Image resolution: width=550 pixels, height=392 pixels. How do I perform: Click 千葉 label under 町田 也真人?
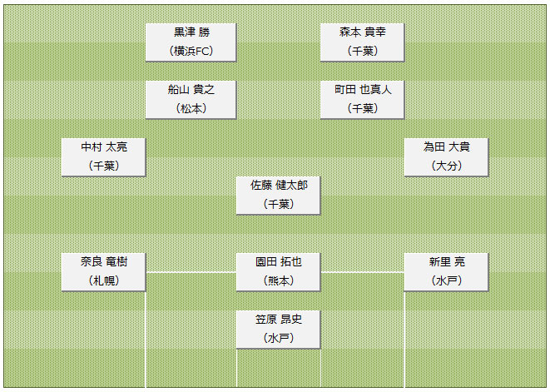point(362,108)
